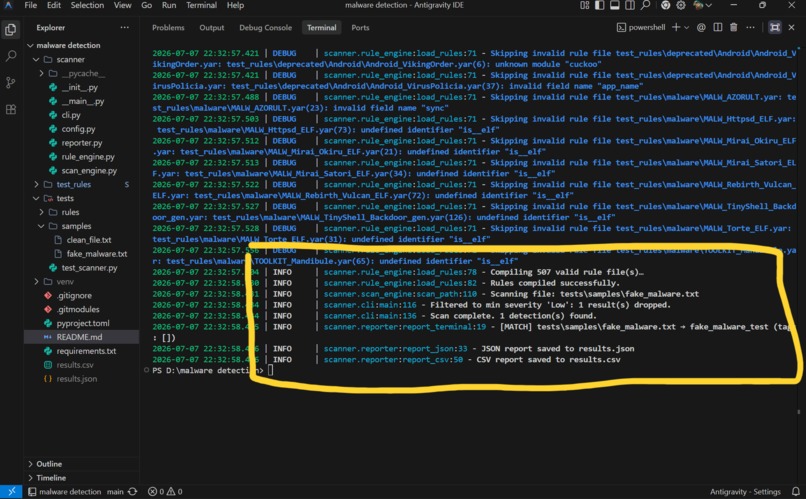The image size is (806, 499).
Task: Open scan_engine.py file
Action: [x=89, y=171]
